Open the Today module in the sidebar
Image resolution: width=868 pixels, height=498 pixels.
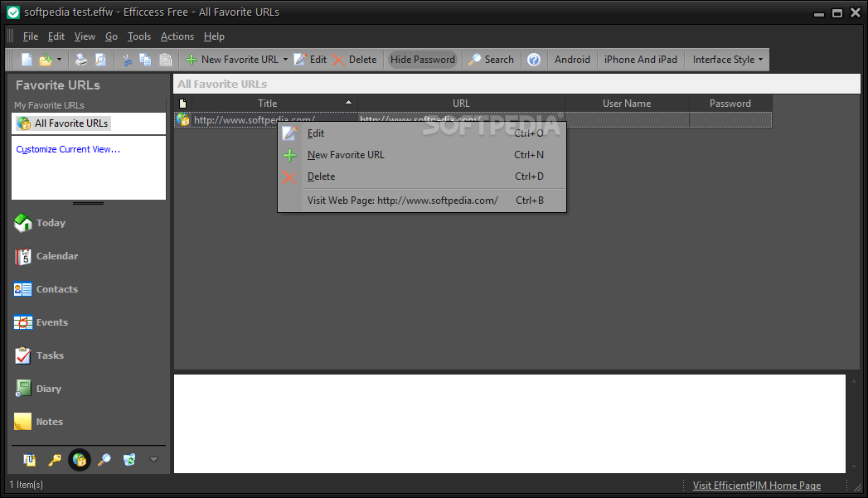40,223
